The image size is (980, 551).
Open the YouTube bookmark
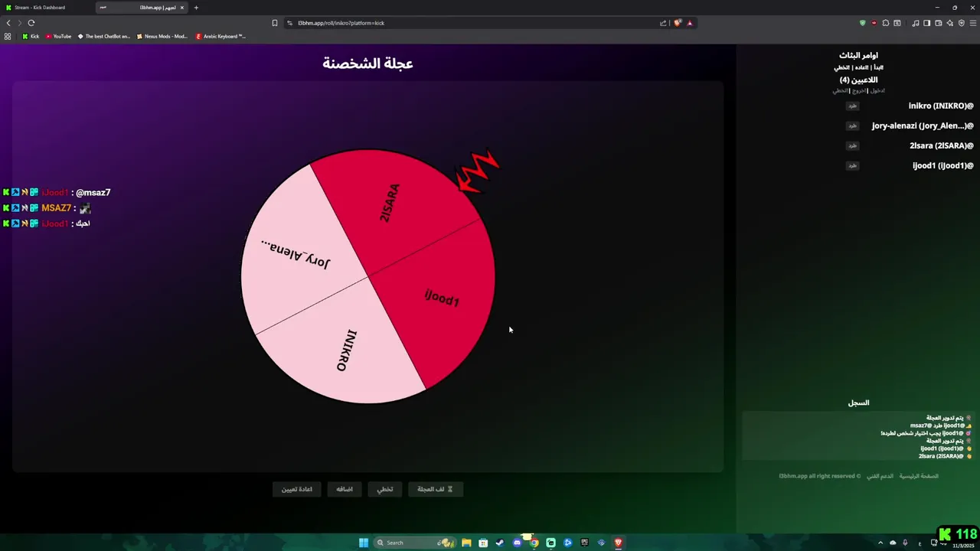point(58,36)
